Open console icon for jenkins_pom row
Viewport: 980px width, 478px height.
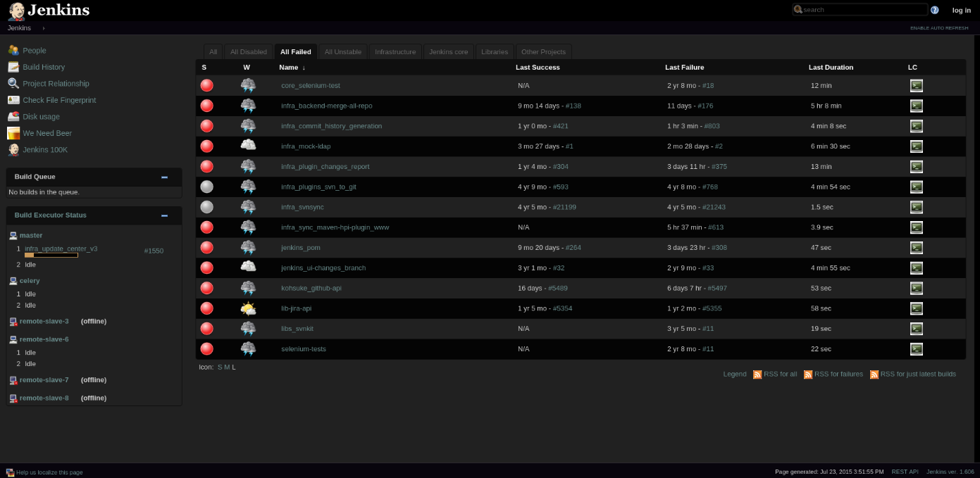tap(916, 248)
